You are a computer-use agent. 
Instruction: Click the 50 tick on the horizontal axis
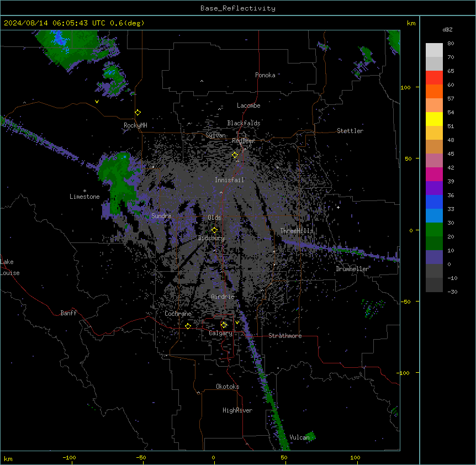coord(284,457)
